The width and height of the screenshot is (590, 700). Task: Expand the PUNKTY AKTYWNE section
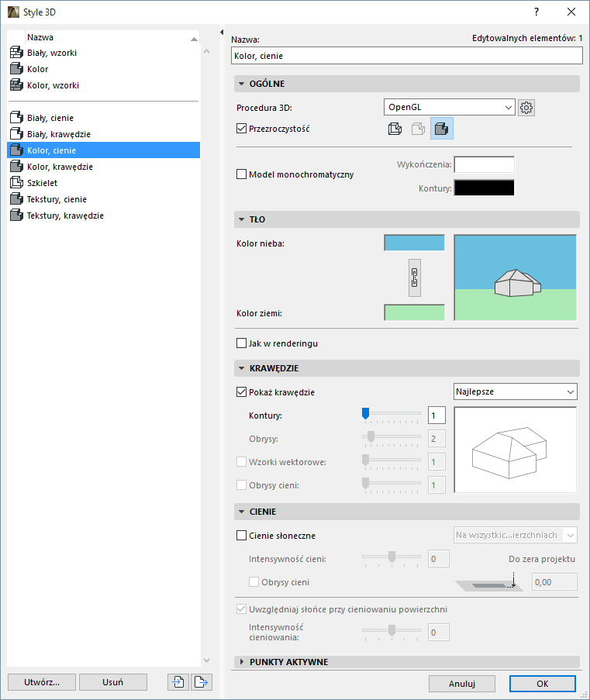[242, 661]
